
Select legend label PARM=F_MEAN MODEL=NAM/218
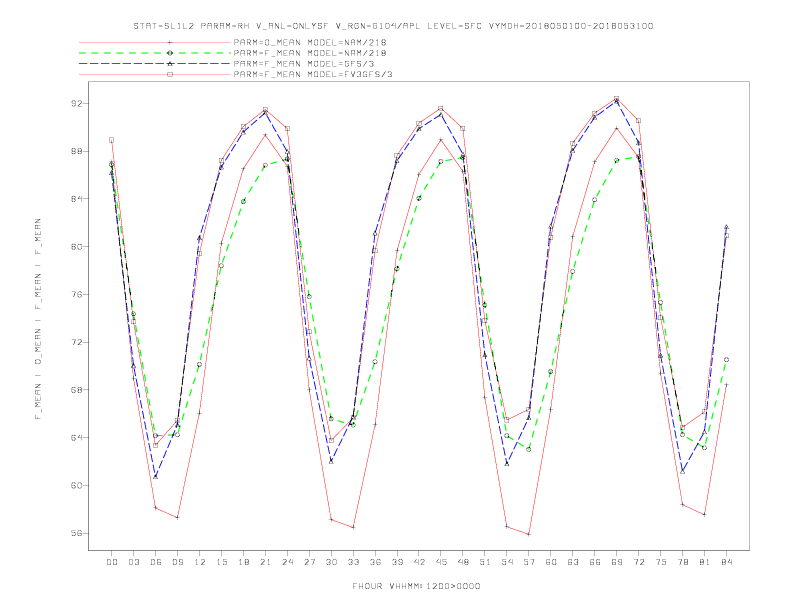coord(310,53)
